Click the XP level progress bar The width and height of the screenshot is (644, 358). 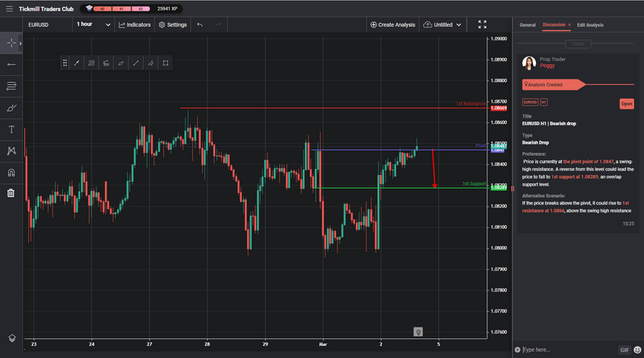point(121,8)
